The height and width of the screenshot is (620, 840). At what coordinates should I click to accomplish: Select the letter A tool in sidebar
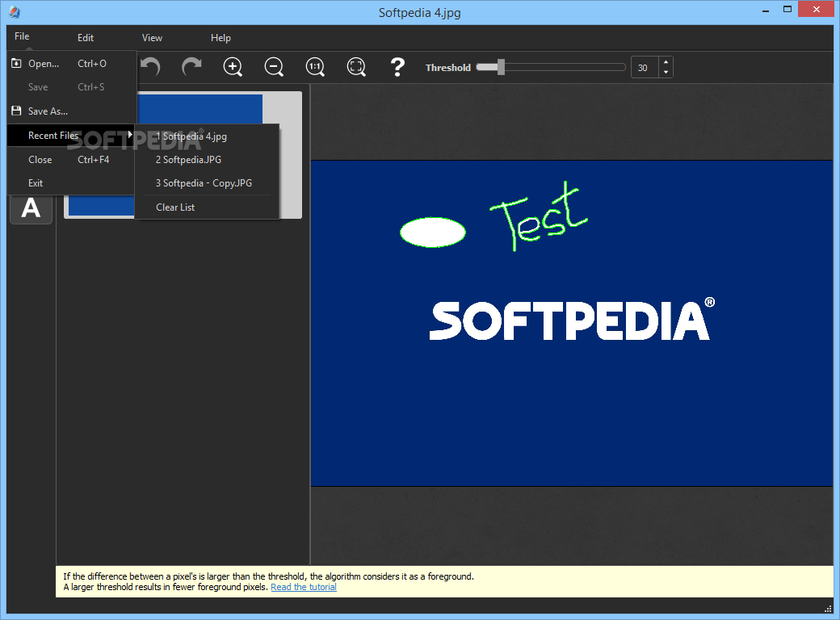point(31,208)
